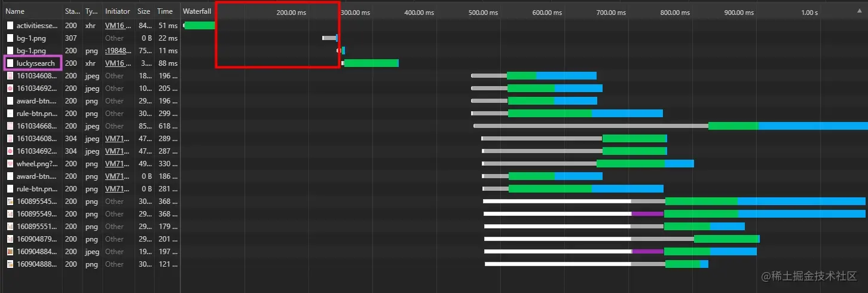Click icon of award-btn row with 186 ms
Image resolution: width=868 pixels, height=293 pixels.
point(10,176)
